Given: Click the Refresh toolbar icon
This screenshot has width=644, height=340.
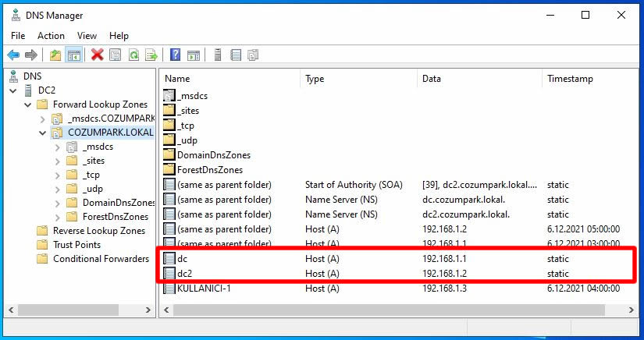Looking at the screenshot, I should pyautogui.click(x=133, y=55).
